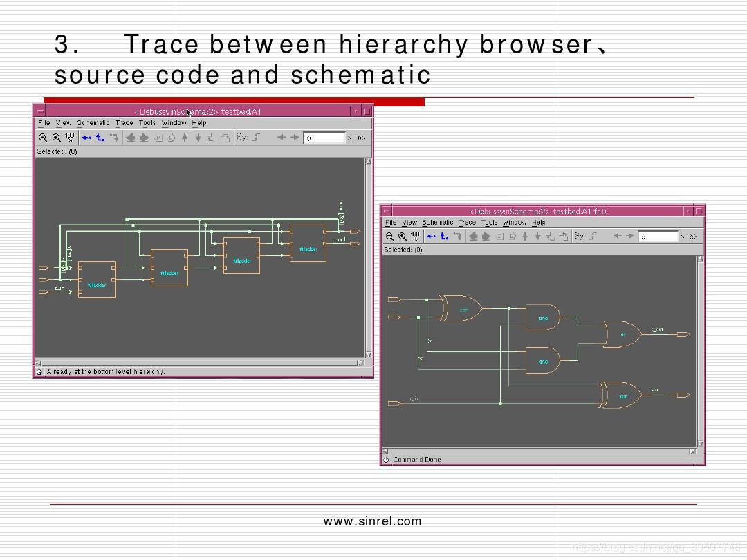This screenshot has width=747, height=560.
Task: Click blue left-arrow view icon in testbed.A1 window
Action: tap(86, 138)
